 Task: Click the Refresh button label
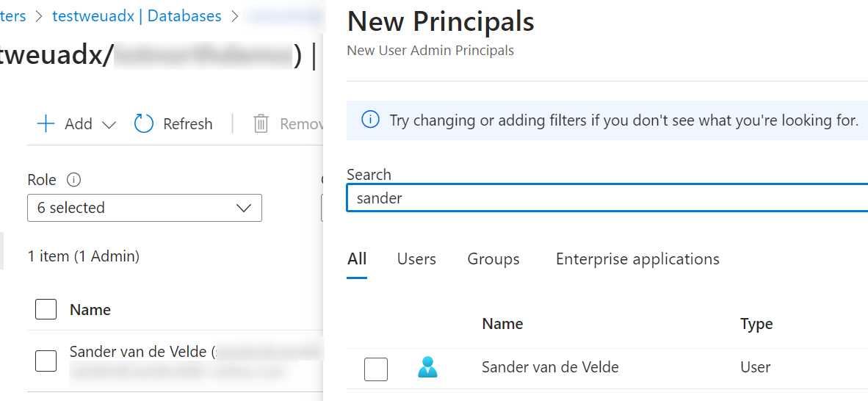tap(188, 124)
